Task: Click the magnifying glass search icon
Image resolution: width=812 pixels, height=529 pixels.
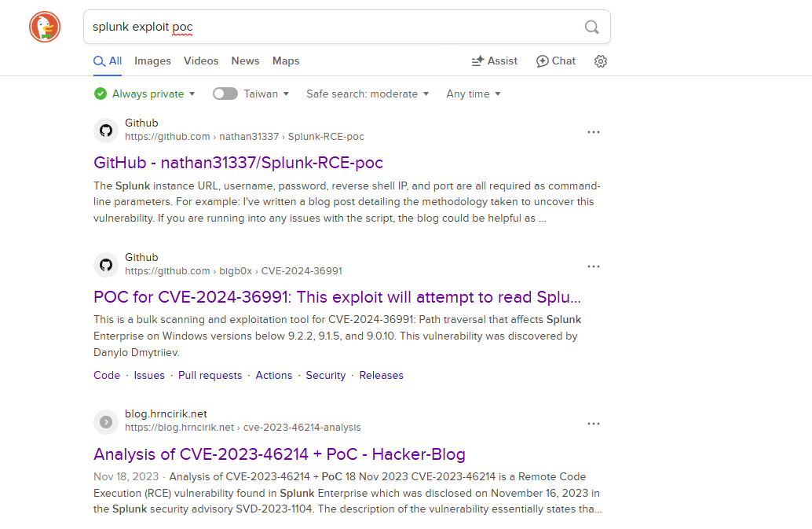Action: pyautogui.click(x=591, y=28)
